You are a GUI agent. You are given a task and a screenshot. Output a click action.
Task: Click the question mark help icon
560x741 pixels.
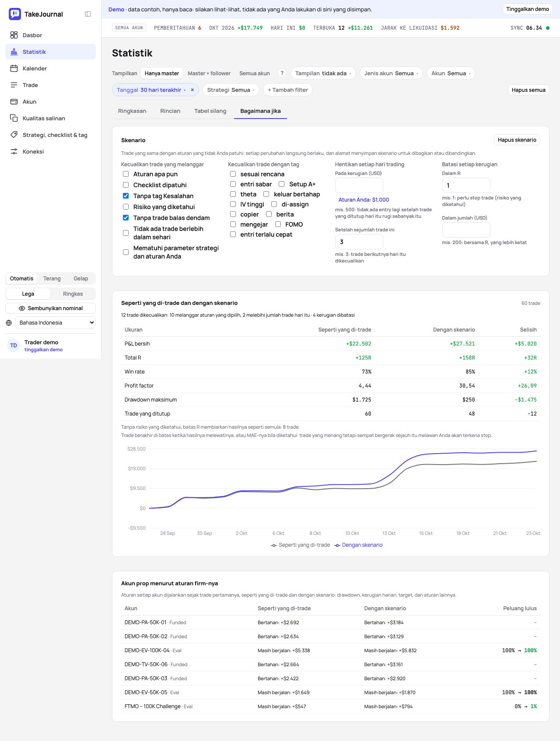282,73
